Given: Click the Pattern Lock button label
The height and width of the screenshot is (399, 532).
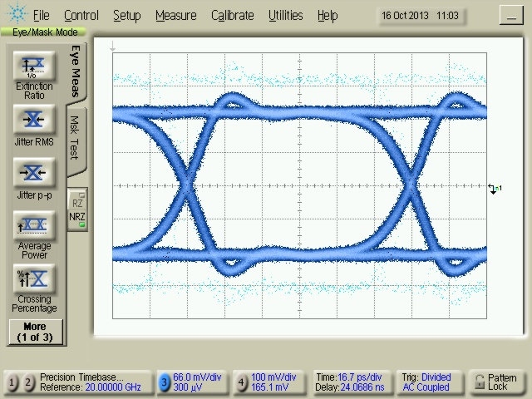Looking at the screenshot, I should 502,382.
